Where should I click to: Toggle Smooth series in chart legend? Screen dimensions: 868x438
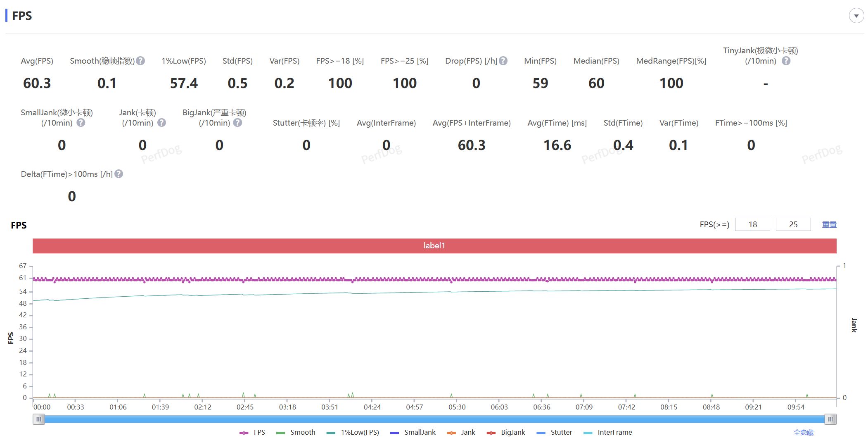coord(296,432)
